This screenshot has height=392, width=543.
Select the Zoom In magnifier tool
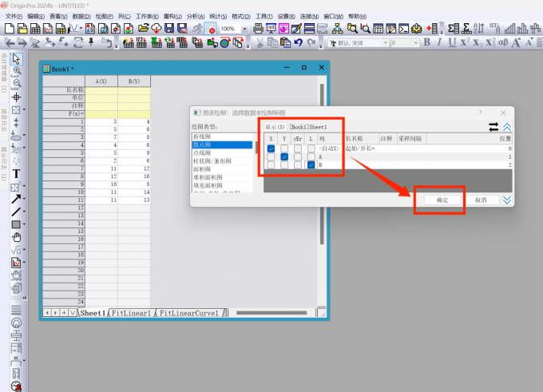click(x=16, y=71)
